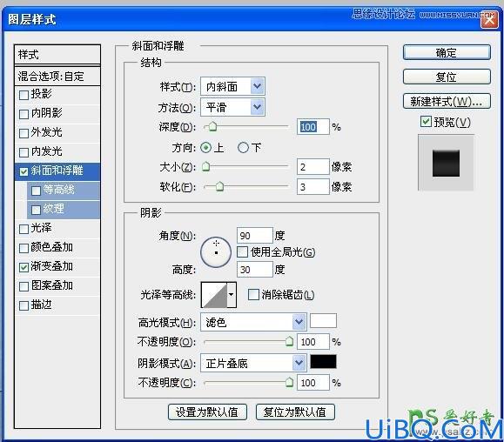Toggle the 投影 drop shadow checkbox
Viewport: 504px width, 442px height.
pyautogui.click(x=24, y=95)
